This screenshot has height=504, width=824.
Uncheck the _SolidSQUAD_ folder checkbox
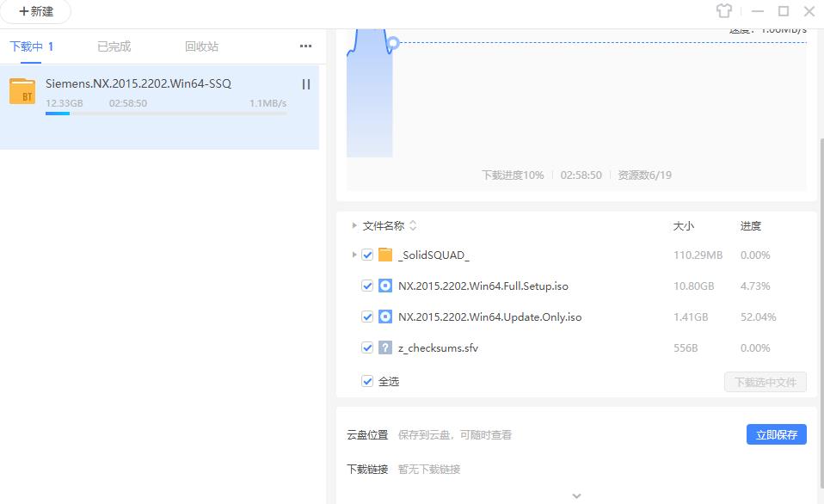point(367,255)
